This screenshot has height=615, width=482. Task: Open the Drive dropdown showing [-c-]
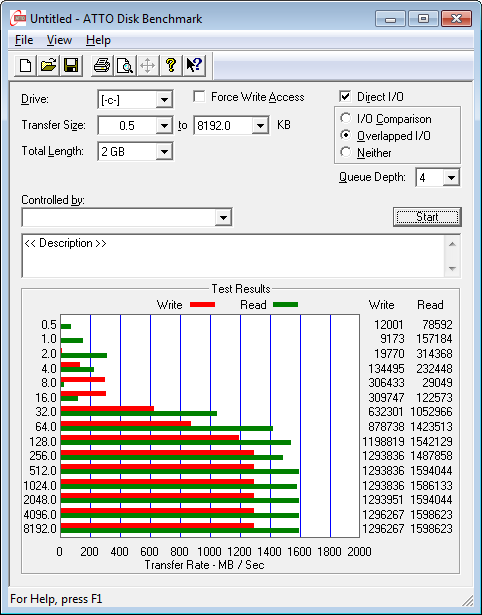tap(164, 100)
